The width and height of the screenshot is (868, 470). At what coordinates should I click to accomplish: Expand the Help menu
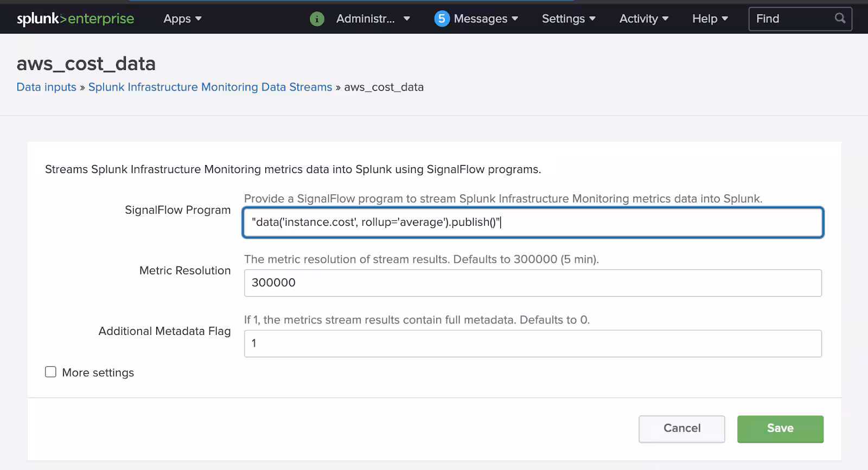click(710, 19)
